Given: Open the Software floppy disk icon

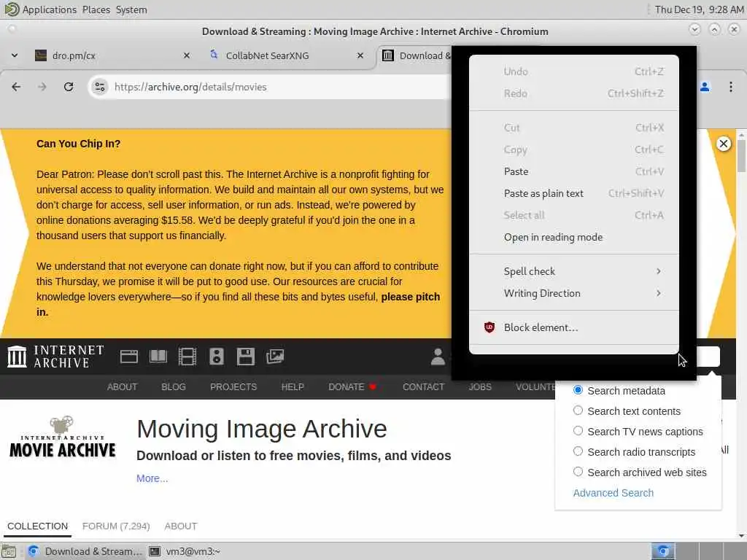Looking at the screenshot, I should (245, 357).
